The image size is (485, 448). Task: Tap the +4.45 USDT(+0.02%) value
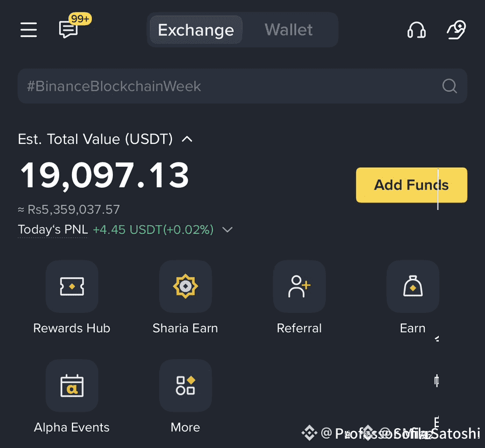(x=153, y=230)
